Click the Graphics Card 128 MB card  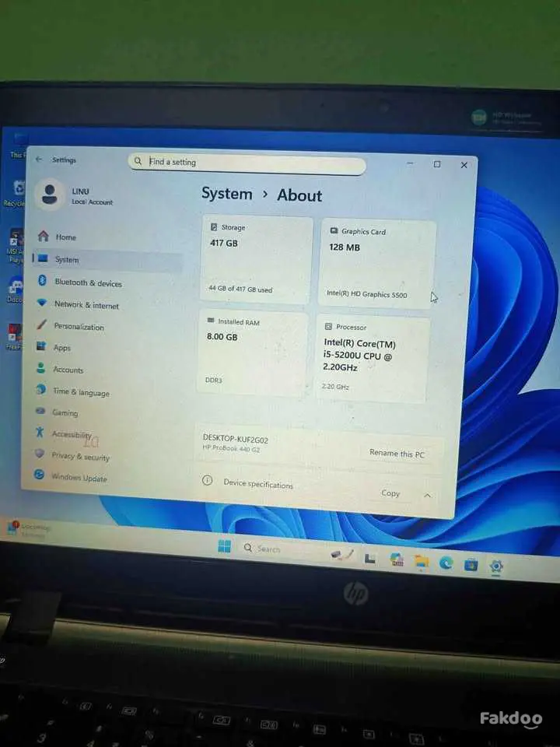[377, 264]
